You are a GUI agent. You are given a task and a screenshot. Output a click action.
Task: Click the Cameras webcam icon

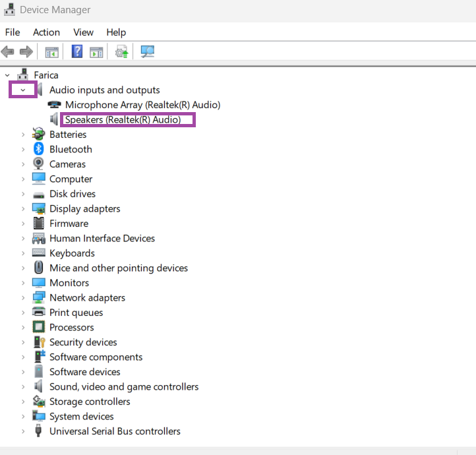click(39, 164)
